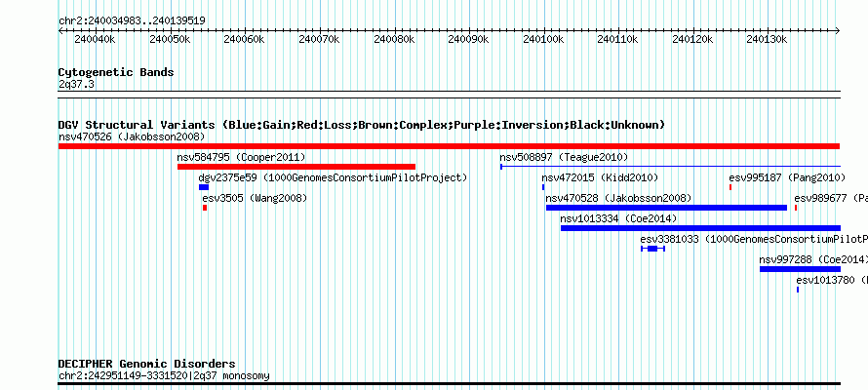This screenshot has height=390, width=868.
Task: Select the nsv472015 (Kidd2010) blue marker
Action: [x=543, y=187]
